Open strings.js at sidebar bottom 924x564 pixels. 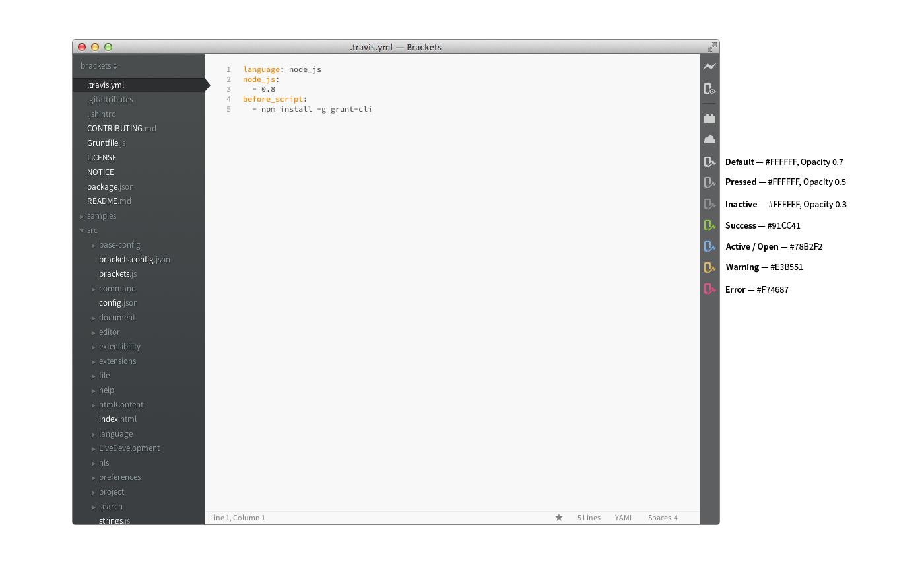pos(114,520)
